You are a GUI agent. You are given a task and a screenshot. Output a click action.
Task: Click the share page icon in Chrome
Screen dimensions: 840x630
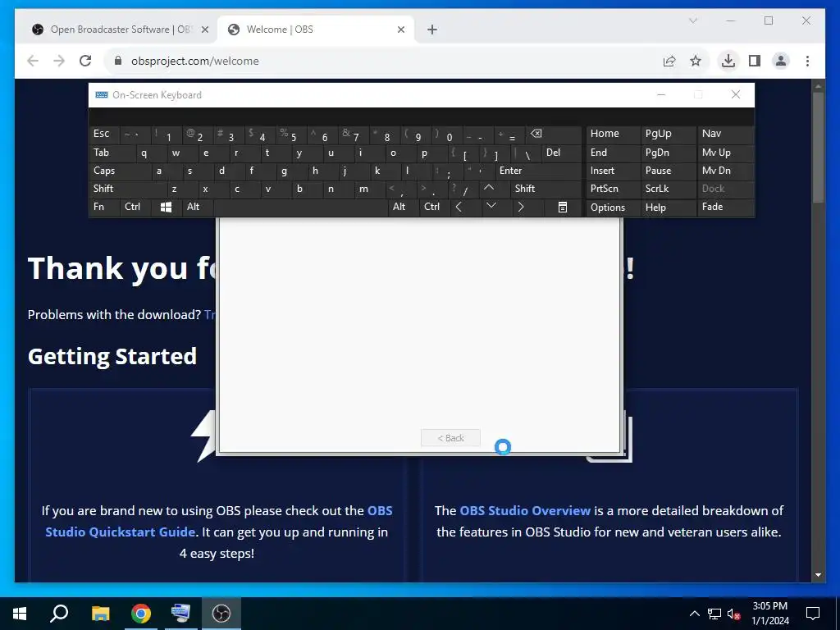pos(669,61)
